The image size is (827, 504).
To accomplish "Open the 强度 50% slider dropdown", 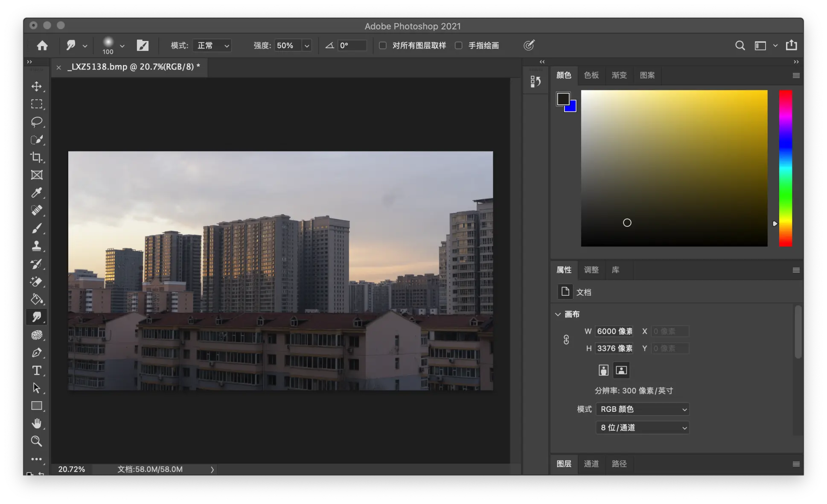I will 306,46.
